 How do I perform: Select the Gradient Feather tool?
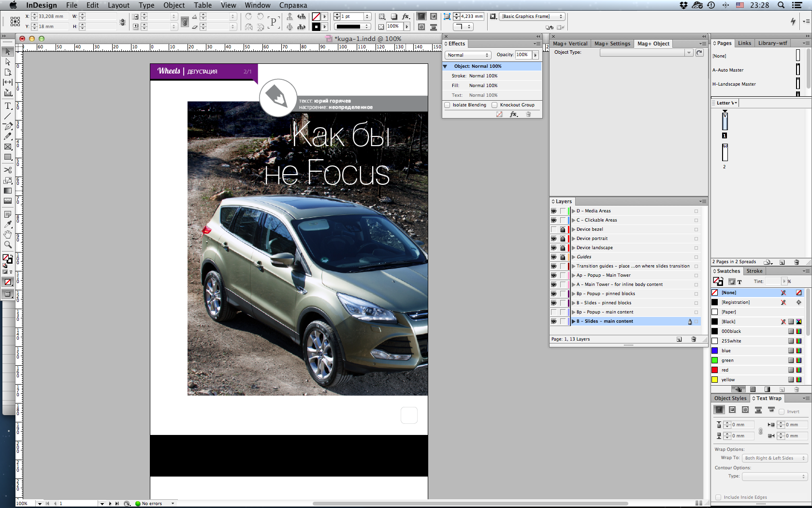point(8,201)
